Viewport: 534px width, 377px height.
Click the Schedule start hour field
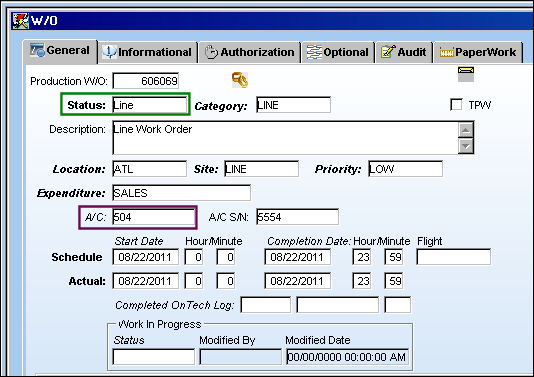[194, 257]
